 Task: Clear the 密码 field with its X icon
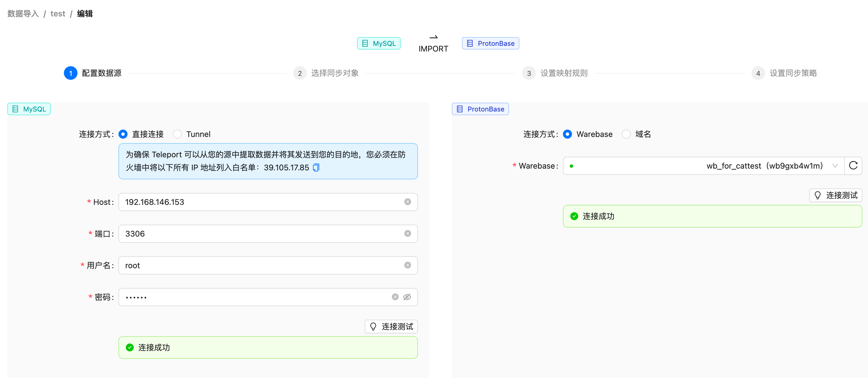tap(395, 297)
